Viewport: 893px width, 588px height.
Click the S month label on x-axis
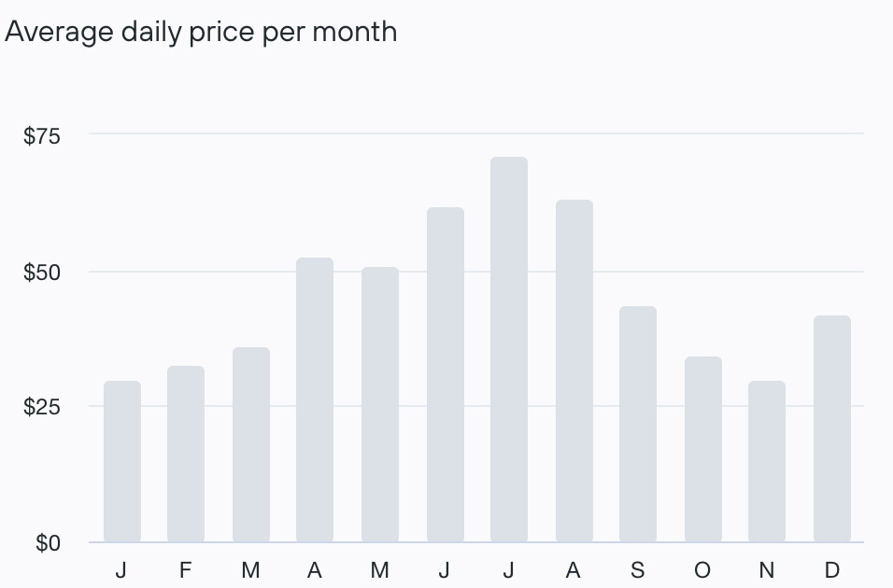638,570
